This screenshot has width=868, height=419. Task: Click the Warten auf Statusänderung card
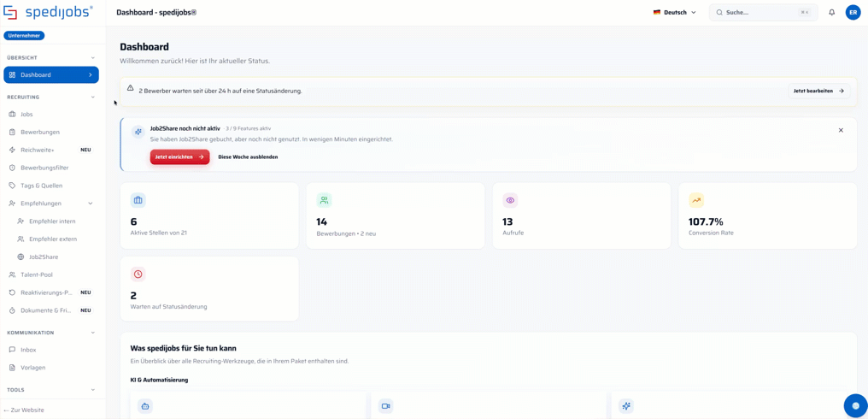(x=209, y=289)
